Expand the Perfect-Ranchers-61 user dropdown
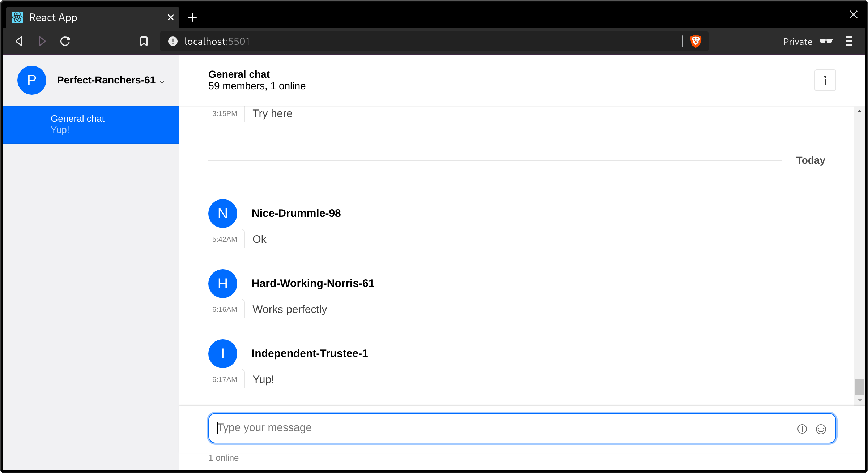Image resolution: width=868 pixels, height=473 pixels. pos(162,82)
